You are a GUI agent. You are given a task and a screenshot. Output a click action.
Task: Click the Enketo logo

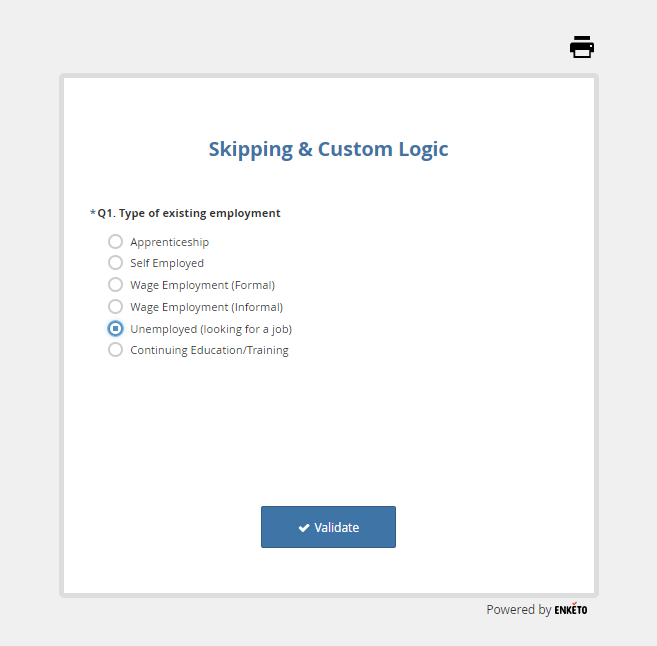[570, 610]
